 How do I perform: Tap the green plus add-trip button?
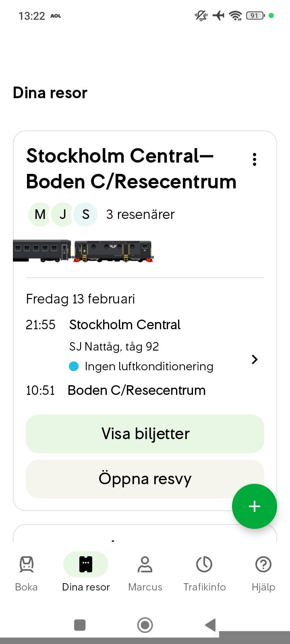coord(254,506)
